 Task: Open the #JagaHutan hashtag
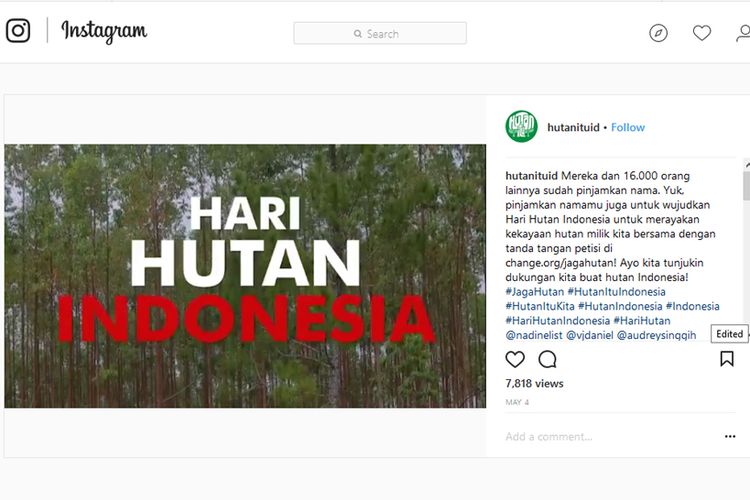[535, 292]
